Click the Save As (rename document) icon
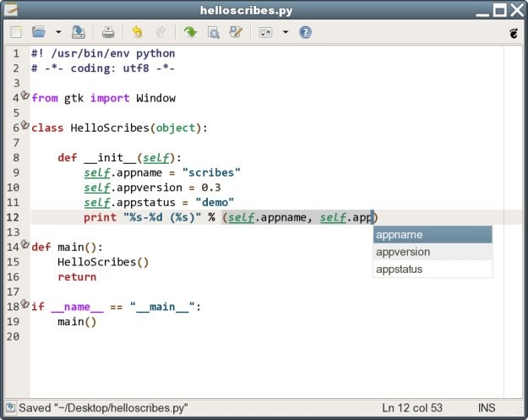This screenshot has width=528, height=420. [79, 32]
